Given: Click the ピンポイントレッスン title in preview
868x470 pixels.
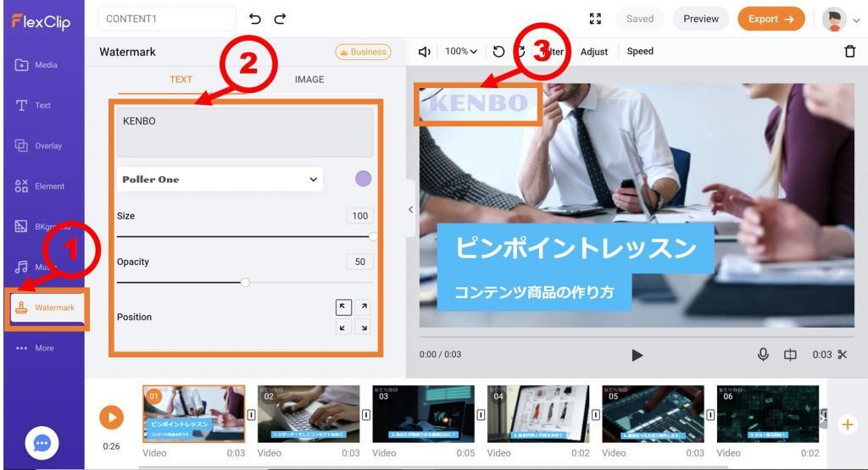Looking at the screenshot, I should click(x=576, y=248).
